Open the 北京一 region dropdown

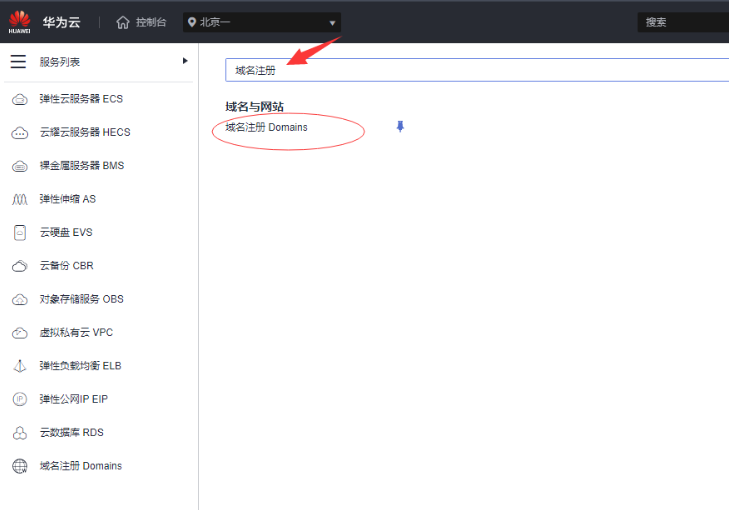(x=262, y=22)
